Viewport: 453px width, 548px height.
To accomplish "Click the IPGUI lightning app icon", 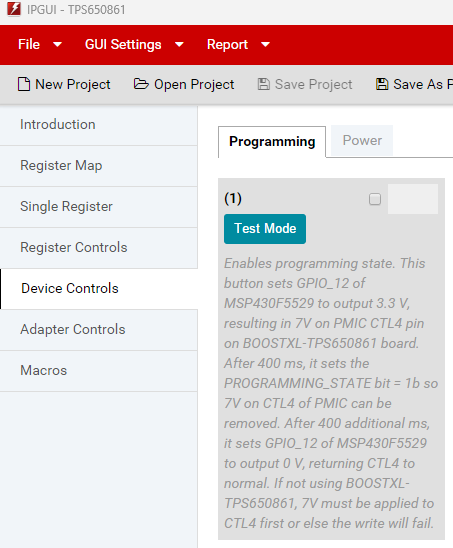I will (x=14, y=9).
